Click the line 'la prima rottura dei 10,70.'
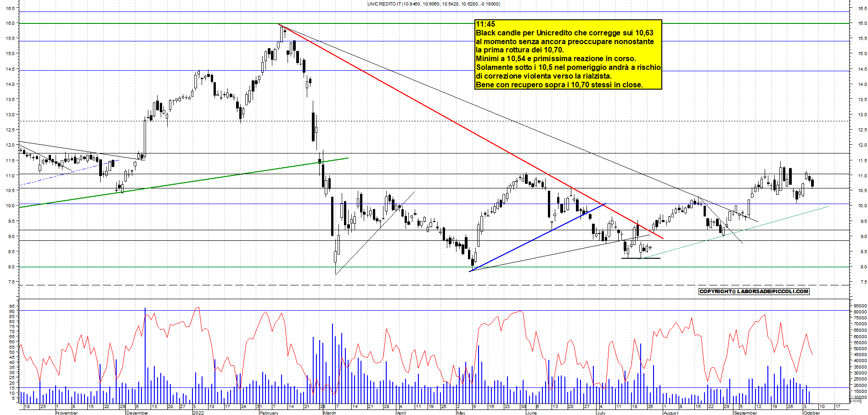The height and width of the screenshot is (415, 868). (519, 50)
